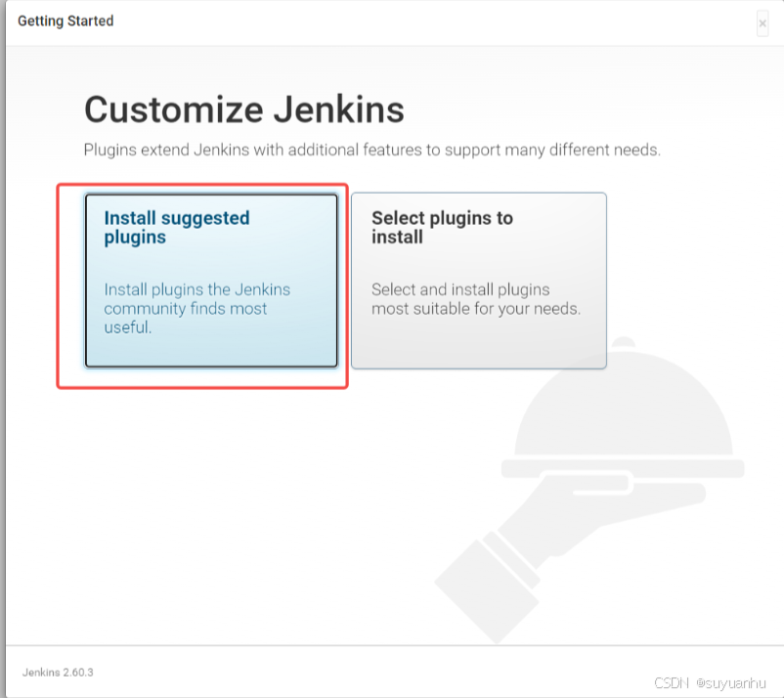Choose Select plugins to install option

478,281
